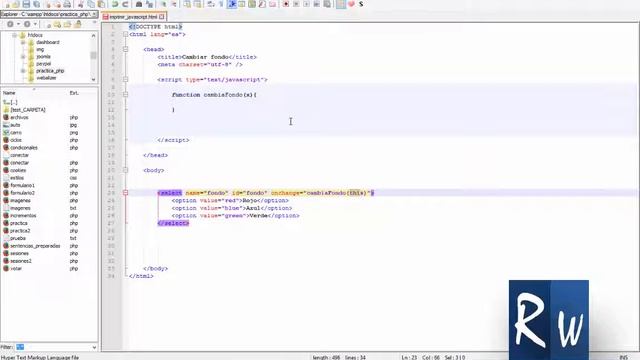This screenshot has height=360, width=640.
Task: Toggle INS insert mode in status bar
Action: coord(624,357)
